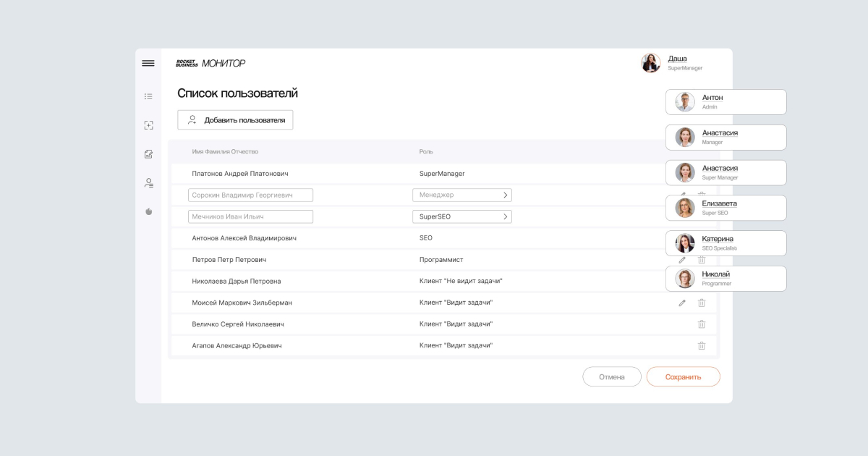Image resolution: width=868 pixels, height=456 pixels.
Task: Select the Елизавета Super SEO card
Action: [726, 208]
